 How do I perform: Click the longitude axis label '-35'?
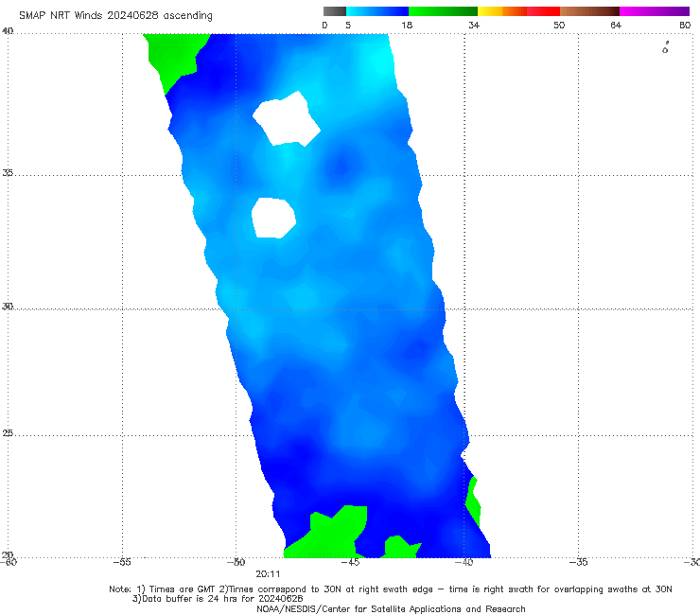[578, 562]
